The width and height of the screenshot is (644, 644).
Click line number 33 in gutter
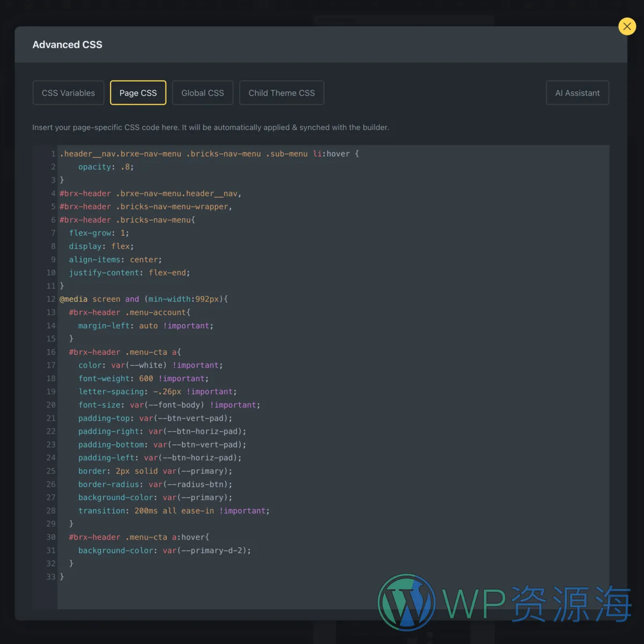coord(51,577)
